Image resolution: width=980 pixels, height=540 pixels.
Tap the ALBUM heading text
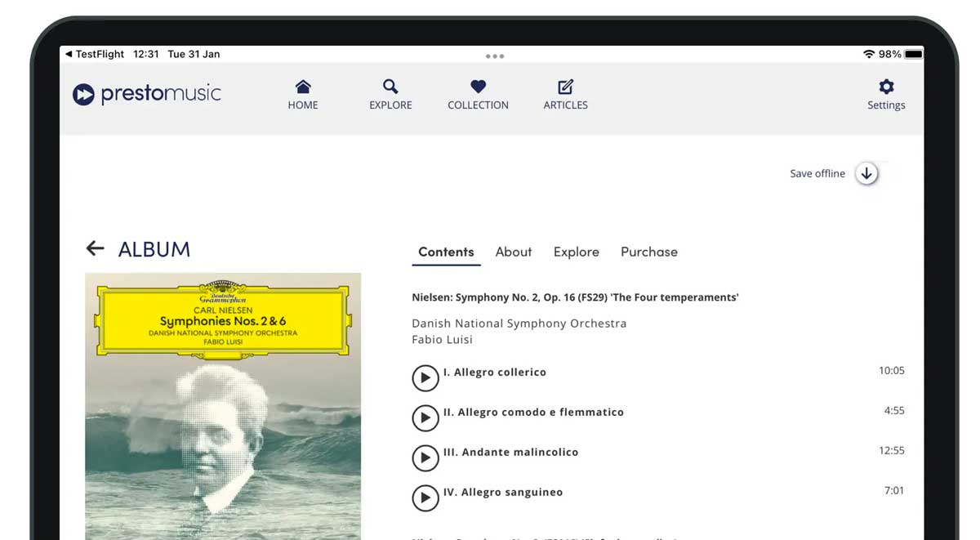pyautogui.click(x=154, y=249)
